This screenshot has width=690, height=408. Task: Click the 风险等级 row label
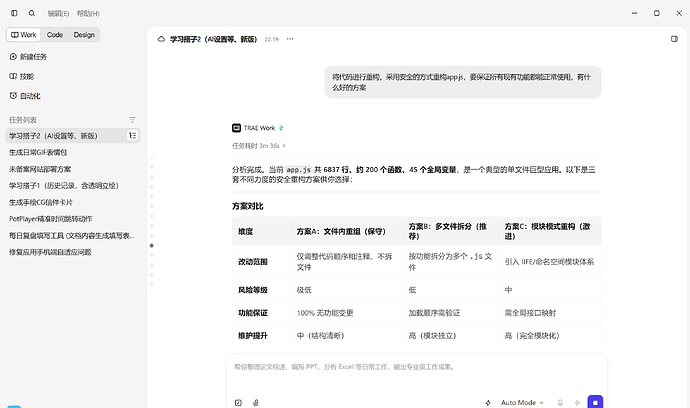pyautogui.click(x=253, y=290)
